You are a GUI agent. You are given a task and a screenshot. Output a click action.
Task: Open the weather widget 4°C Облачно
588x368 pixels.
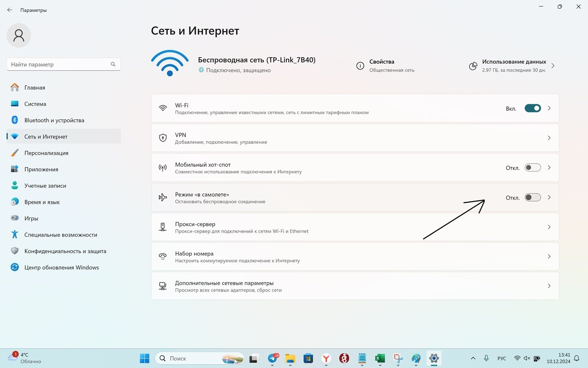click(25, 358)
